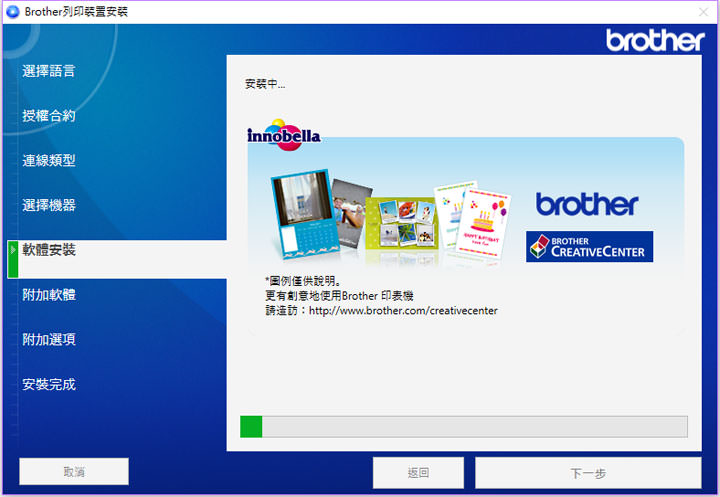Click the Brother logo in header
Screen dimensions: 720x497
(x=655, y=40)
